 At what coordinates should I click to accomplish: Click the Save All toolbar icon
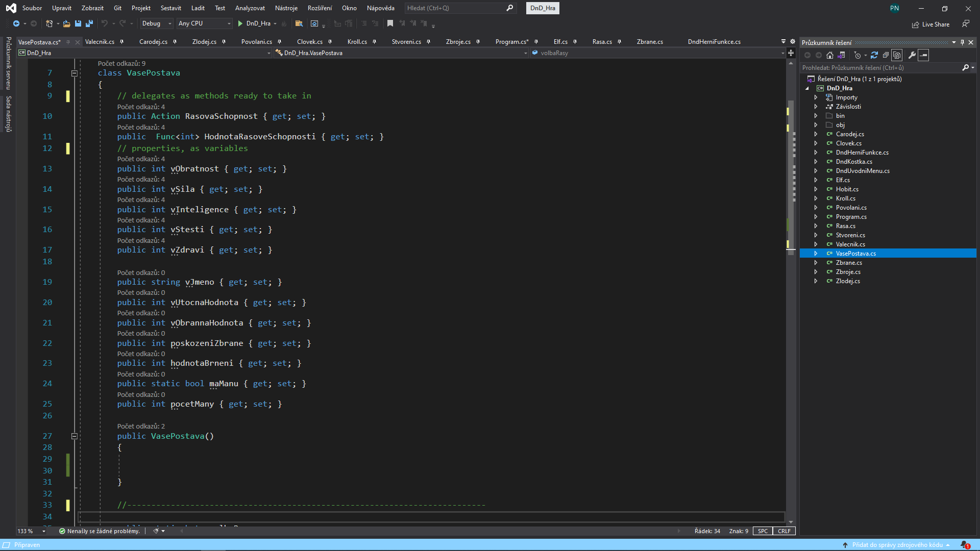point(89,23)
